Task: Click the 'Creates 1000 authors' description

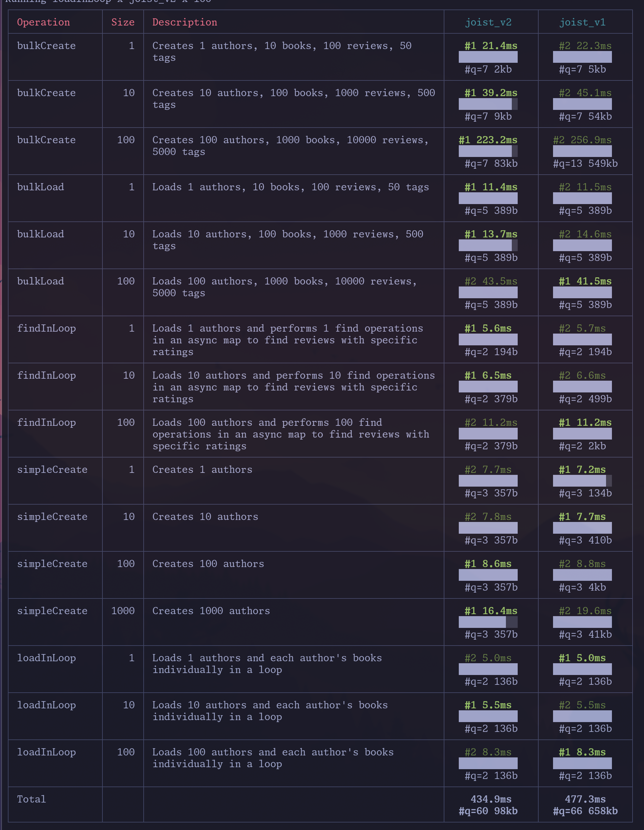Action: [x=211, y=611]
